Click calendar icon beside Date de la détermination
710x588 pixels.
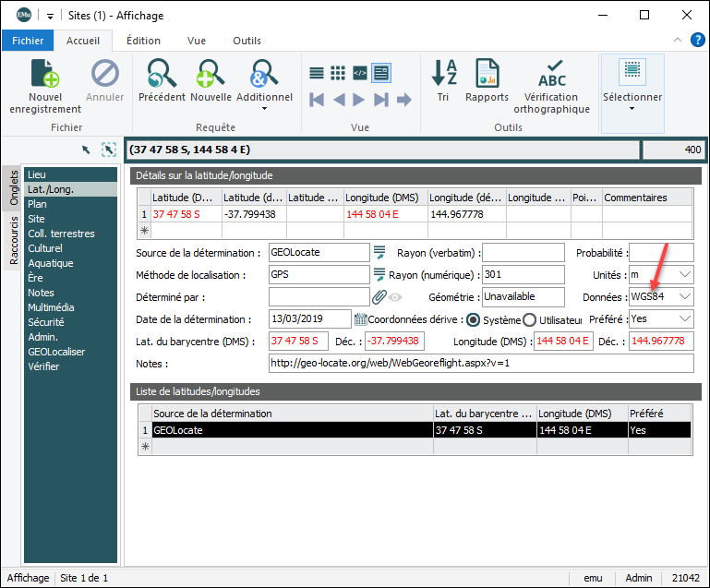click(360, 319)
